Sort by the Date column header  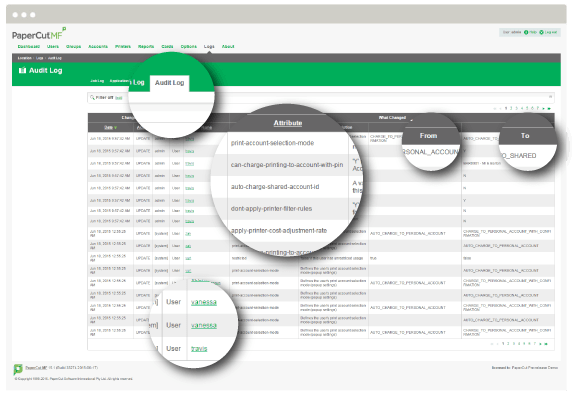(110, 128)
